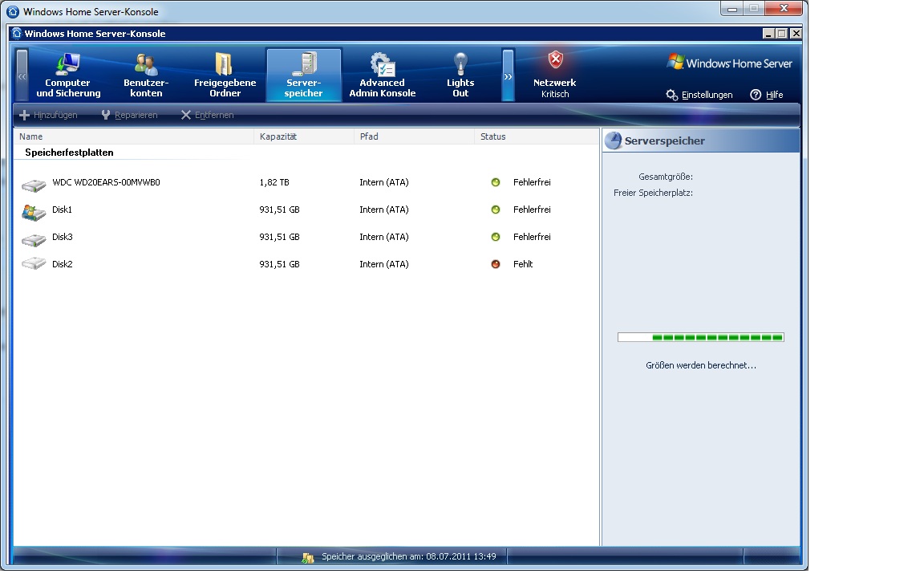Screen dimensions: 924x578
Task: Click the Netzwerk Kritisch shield icon
Action: [x=555, y=59]
